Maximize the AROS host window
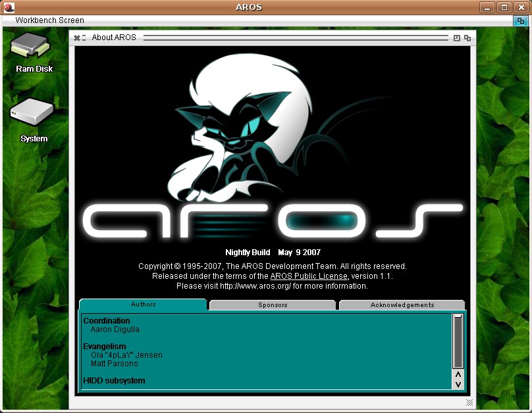532x413 pixels. coord(505,7)
